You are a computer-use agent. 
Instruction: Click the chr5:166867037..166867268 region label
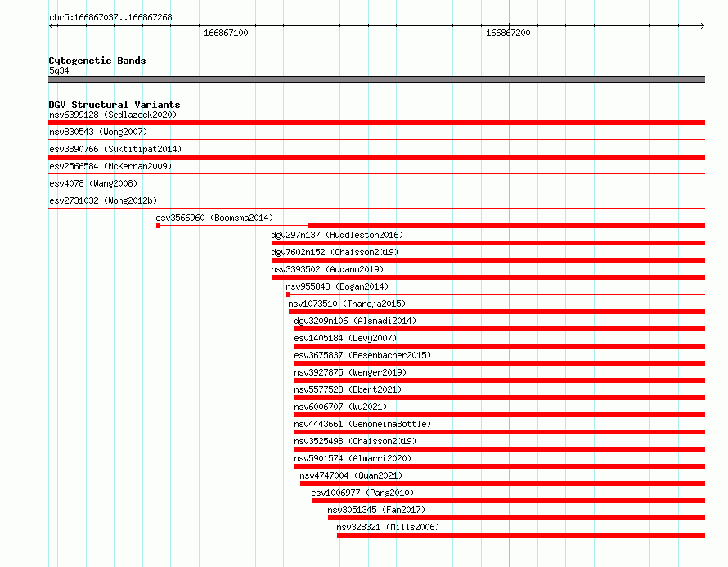(x=110, y=17)
